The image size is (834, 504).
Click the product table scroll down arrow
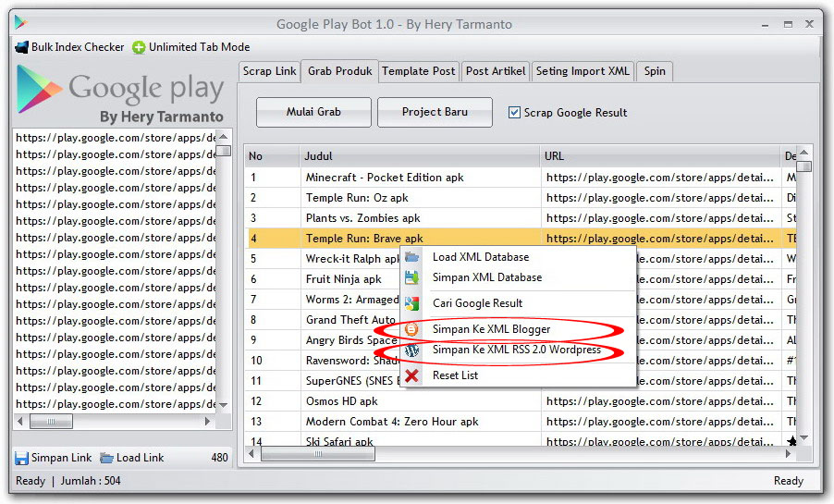point(804,438)
